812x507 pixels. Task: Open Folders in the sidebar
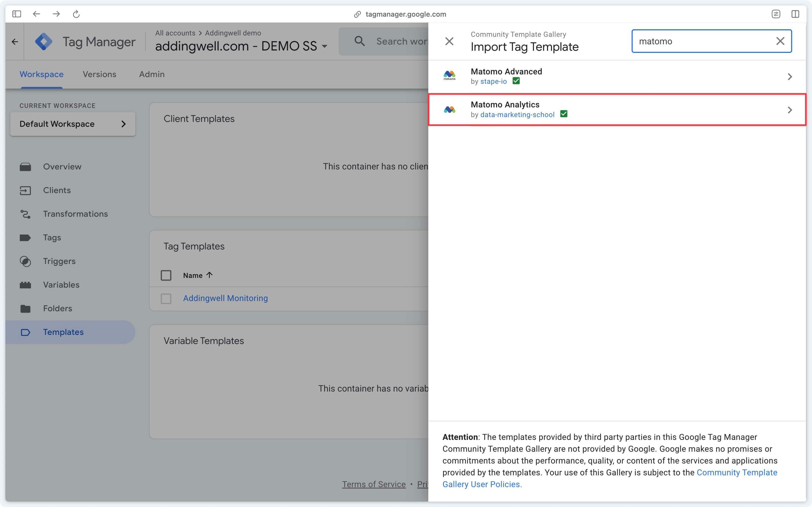point(70,309)
